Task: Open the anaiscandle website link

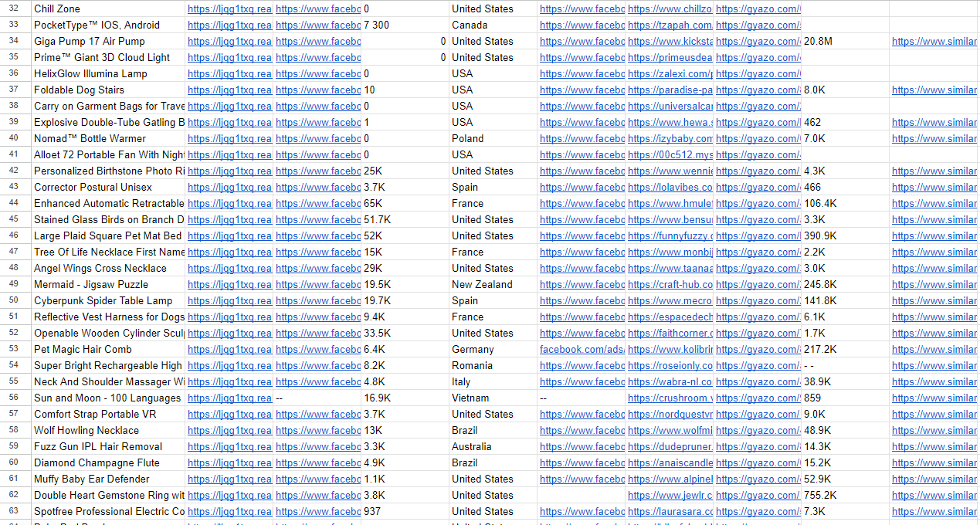Action: [670, 463]
